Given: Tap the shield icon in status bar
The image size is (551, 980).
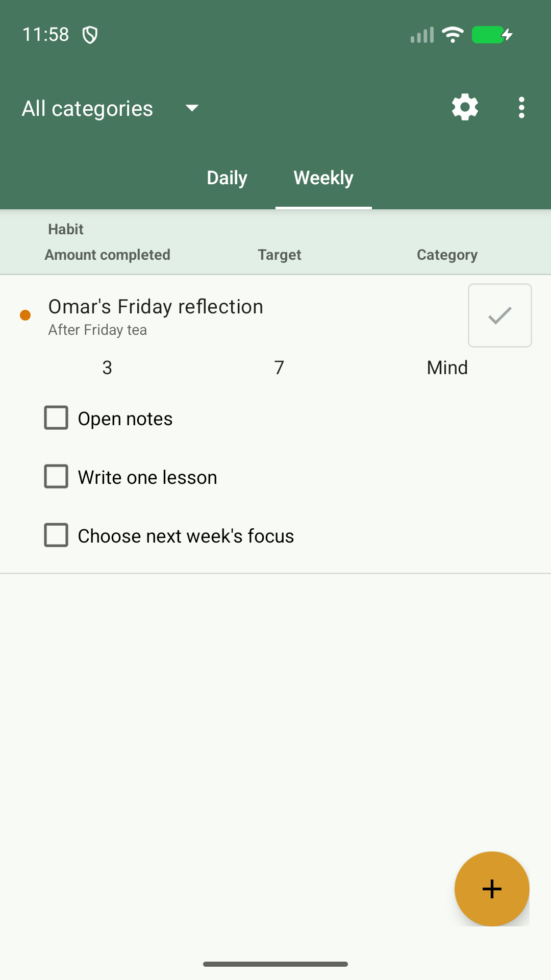Looking at the screenshot, I should (x=90, y=35).
